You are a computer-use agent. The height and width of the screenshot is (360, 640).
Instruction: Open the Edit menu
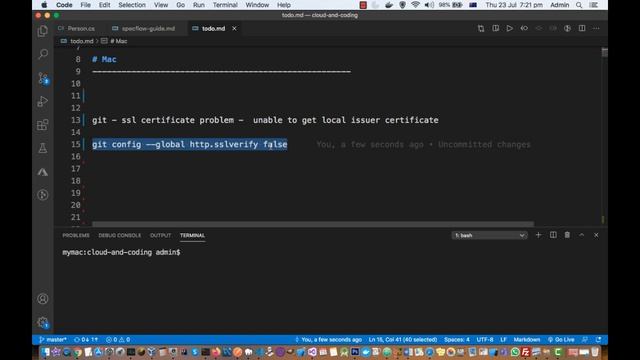[x=104, y=5]
